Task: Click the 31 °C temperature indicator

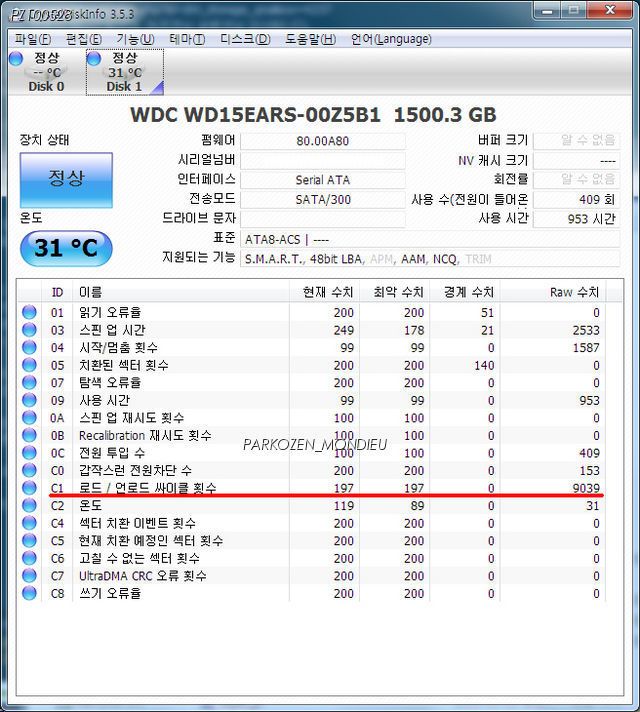Action: 66,248
